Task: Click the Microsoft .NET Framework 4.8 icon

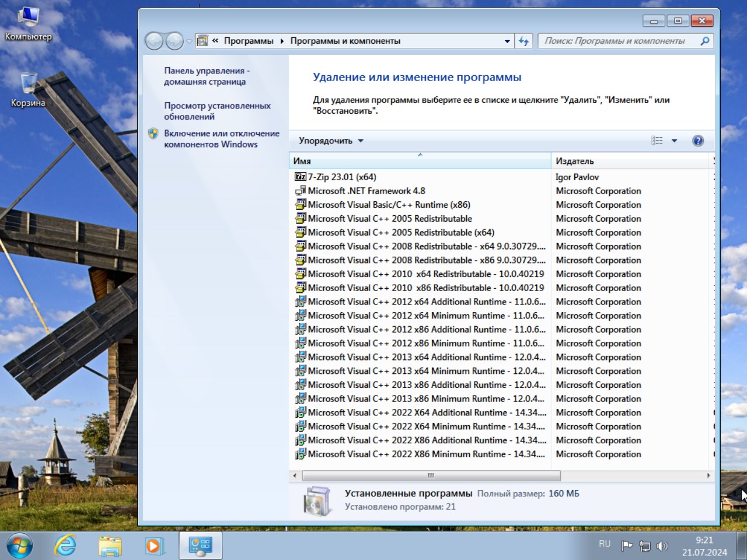Action: point(301,191)
